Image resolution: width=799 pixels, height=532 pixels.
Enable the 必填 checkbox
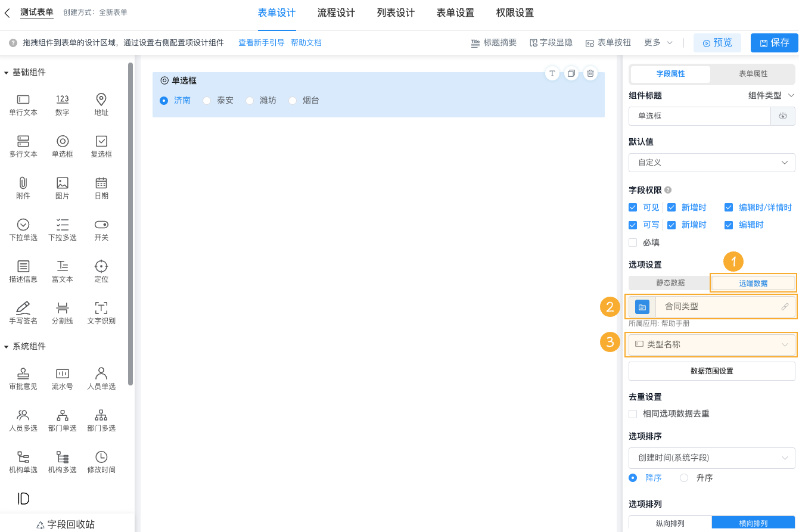[633, 242]
